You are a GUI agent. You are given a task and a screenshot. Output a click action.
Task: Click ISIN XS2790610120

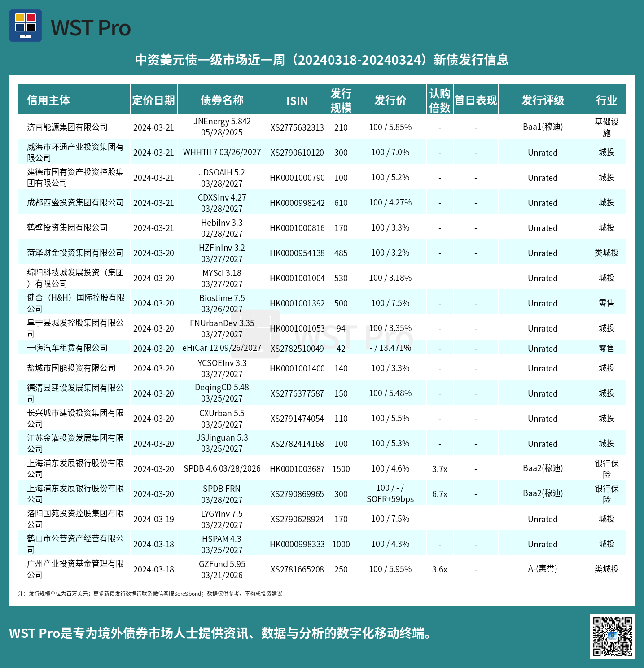pos(297,153)
